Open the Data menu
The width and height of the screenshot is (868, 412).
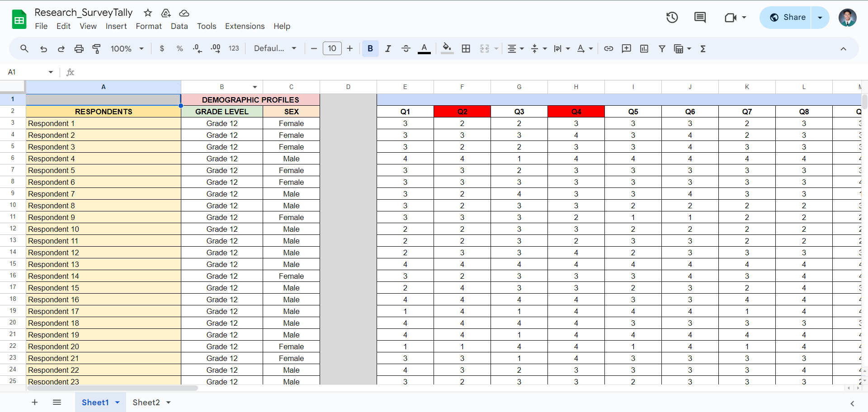pyautogui.click(x=179, y=26)
